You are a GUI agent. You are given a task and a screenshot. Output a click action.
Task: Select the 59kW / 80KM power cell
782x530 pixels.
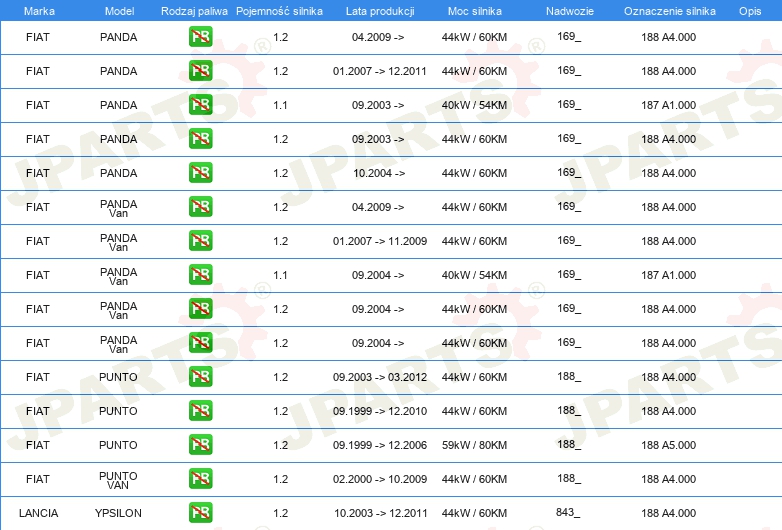tap(474, 445)
